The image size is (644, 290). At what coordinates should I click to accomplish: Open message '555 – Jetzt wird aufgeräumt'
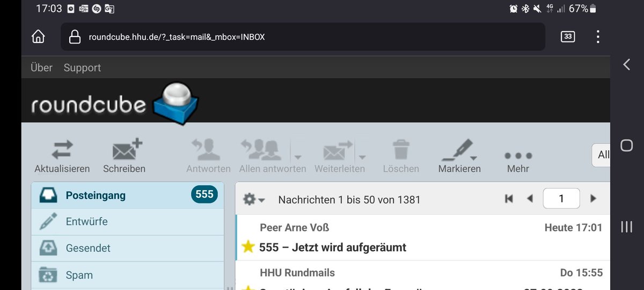pyautogui.click(x=333, y=248)
